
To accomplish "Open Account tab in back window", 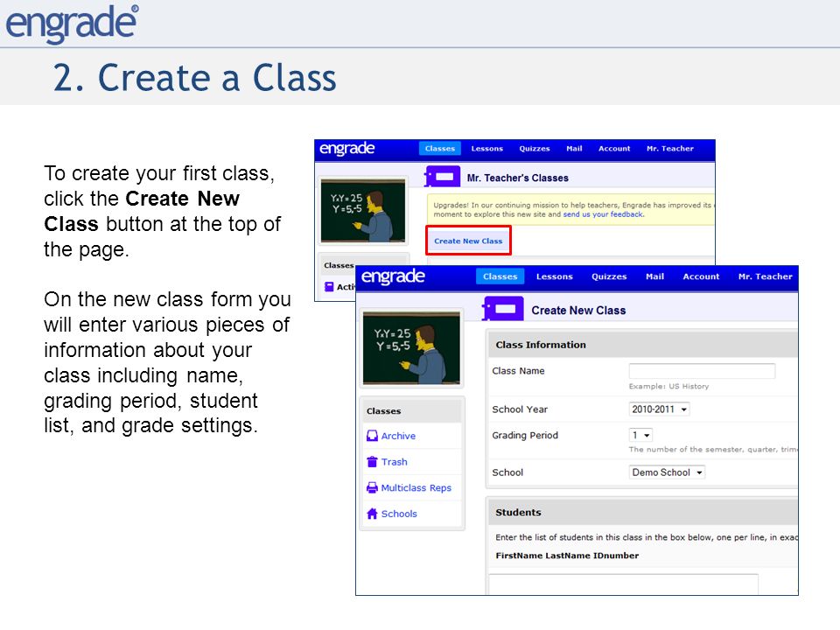I will tap(614, 149).
